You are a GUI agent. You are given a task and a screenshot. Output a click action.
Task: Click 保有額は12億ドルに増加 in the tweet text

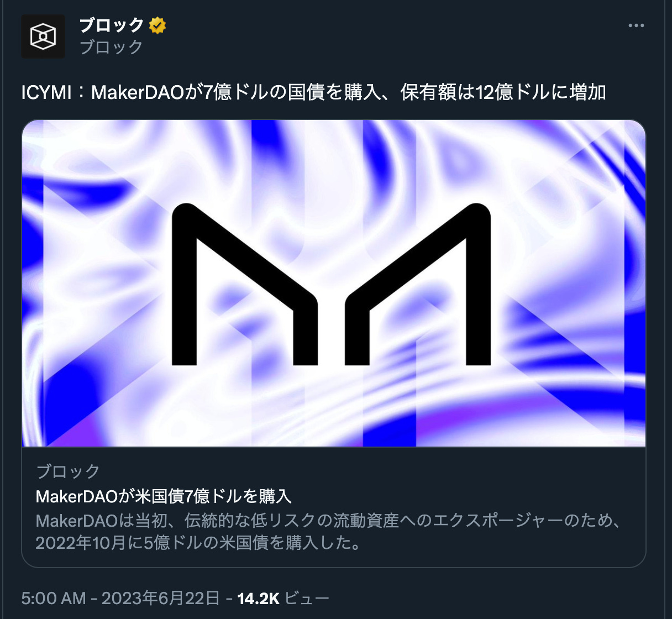coord(503,92)
